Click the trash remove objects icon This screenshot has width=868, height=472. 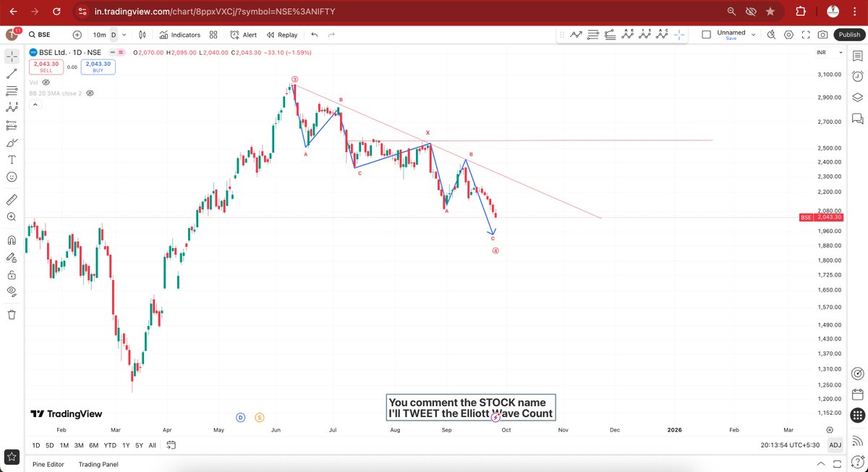12,314
